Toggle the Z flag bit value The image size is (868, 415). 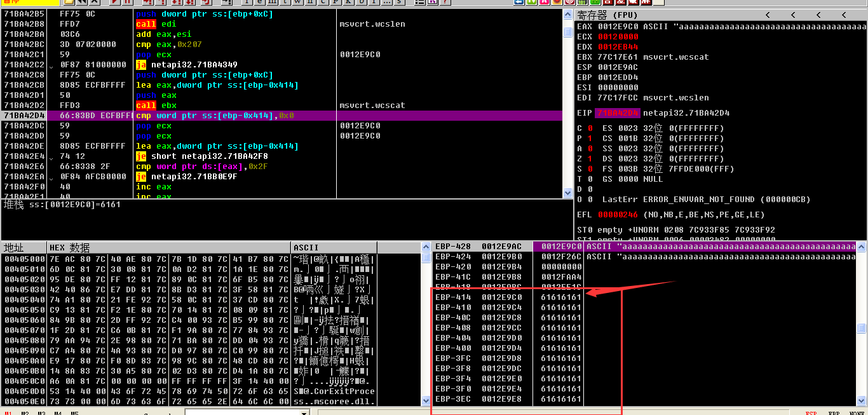coord(590,159)
